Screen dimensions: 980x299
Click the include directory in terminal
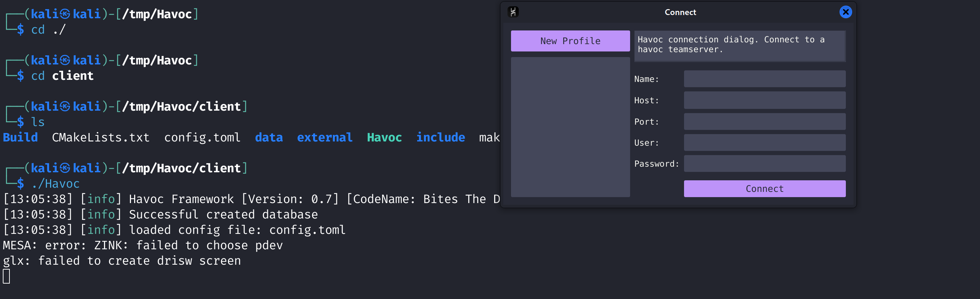click(441, 137)
